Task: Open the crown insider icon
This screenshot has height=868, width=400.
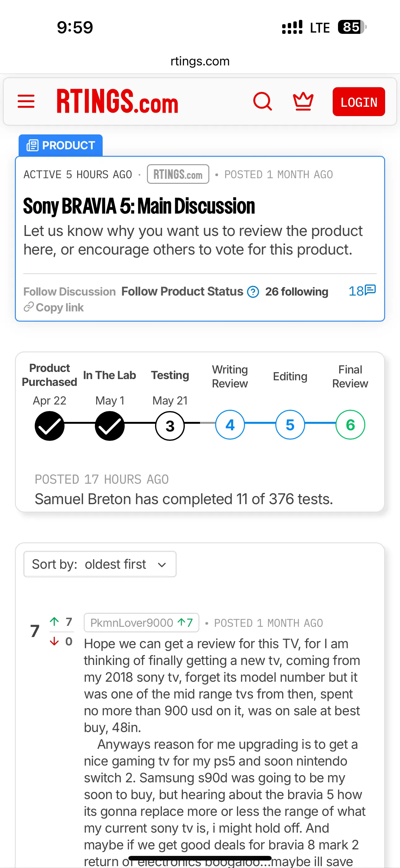Action: tap(303, 102)
